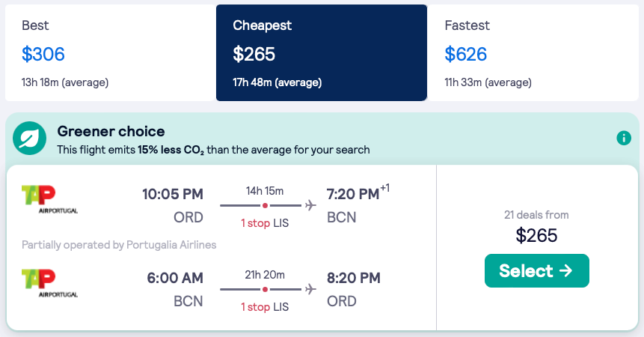Image resolution: width=644 pixels, height=337 pixels.
Task: Click the airplane icon on the 21h 20m leg
Action: point(311,289)
